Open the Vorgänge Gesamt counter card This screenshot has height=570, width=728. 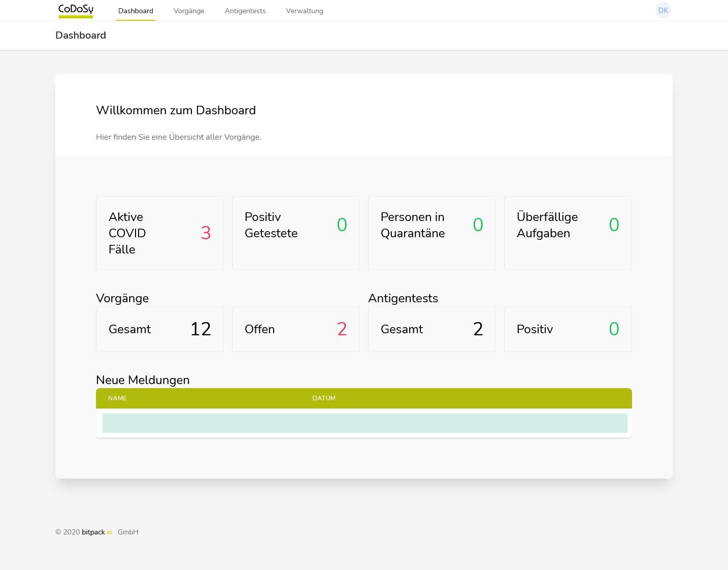click(159, 329)
